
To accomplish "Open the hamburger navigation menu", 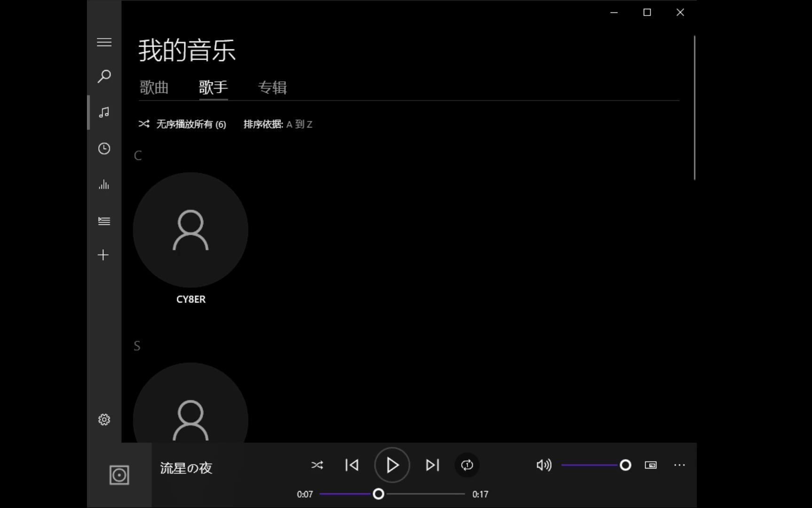I will pos(104,42).
